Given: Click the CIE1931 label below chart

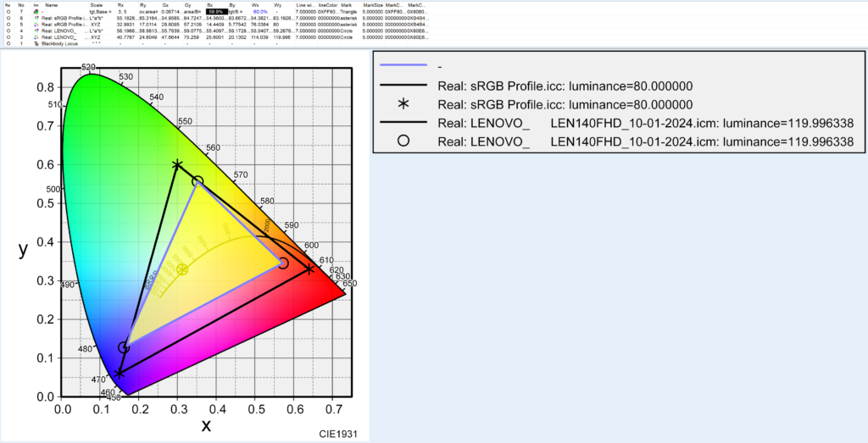Looking at the screenshot, I should point(338,435).
